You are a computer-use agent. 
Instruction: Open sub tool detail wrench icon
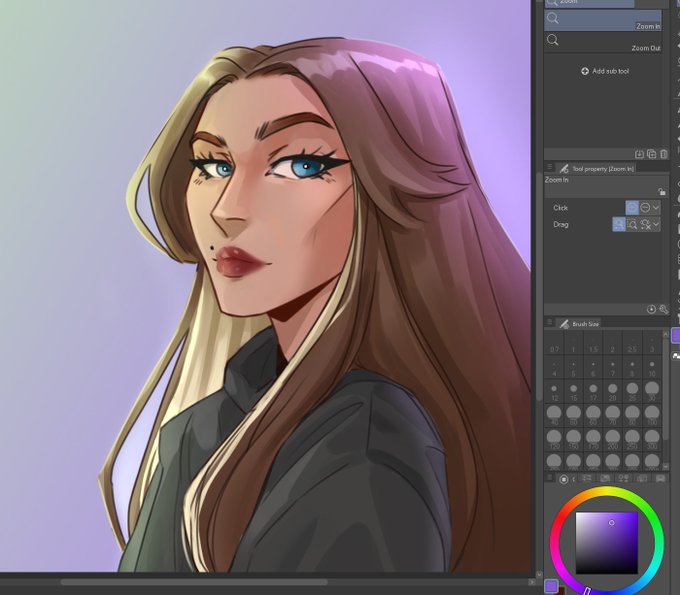pos(664,309)
